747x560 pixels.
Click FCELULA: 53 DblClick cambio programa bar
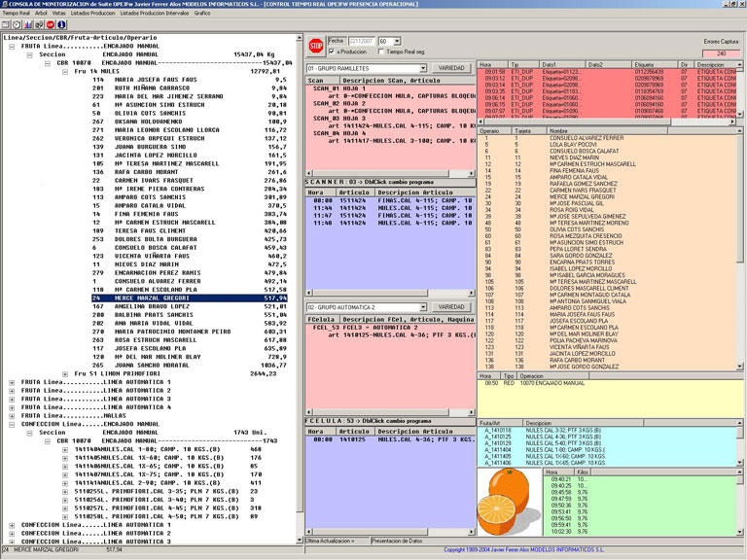[390, 421]
